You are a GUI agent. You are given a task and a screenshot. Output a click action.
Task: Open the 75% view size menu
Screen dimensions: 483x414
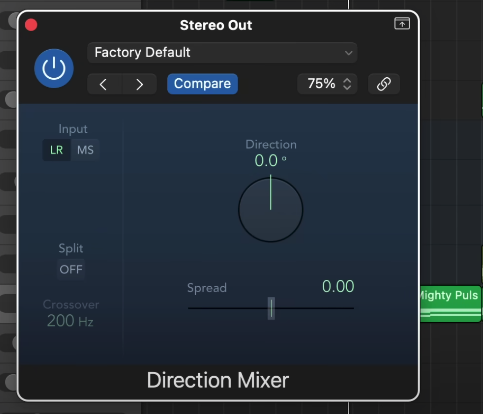327,84
